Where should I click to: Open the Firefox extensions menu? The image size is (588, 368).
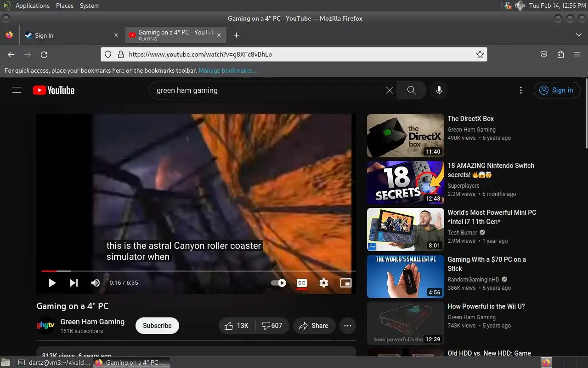(x=560, y=54)
